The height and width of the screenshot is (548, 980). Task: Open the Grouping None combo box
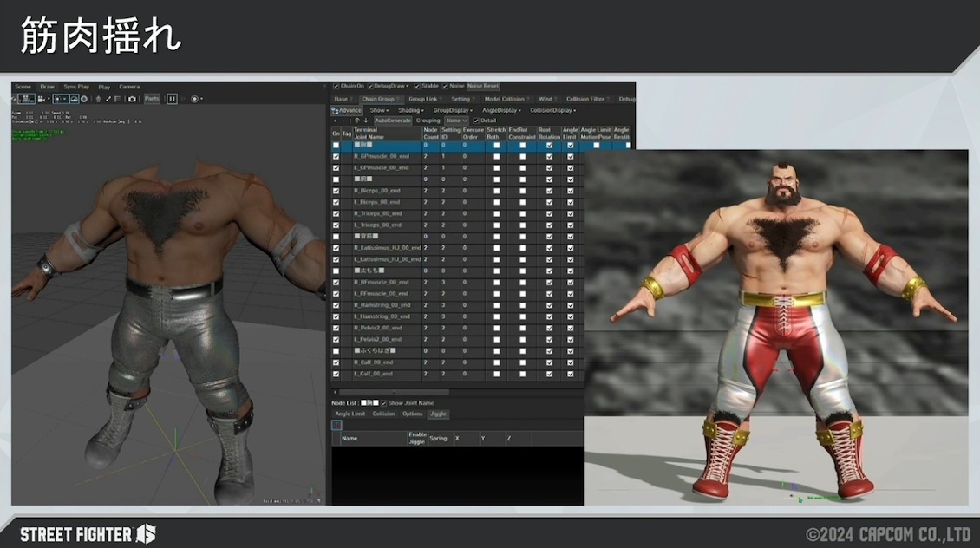(456, 121)
